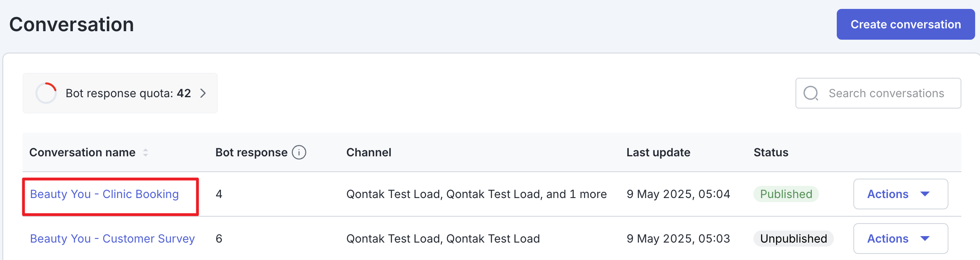Viewport: 980px width, 260px height.
Task: Click the Unpublished status badge
Action: [793, 239]
